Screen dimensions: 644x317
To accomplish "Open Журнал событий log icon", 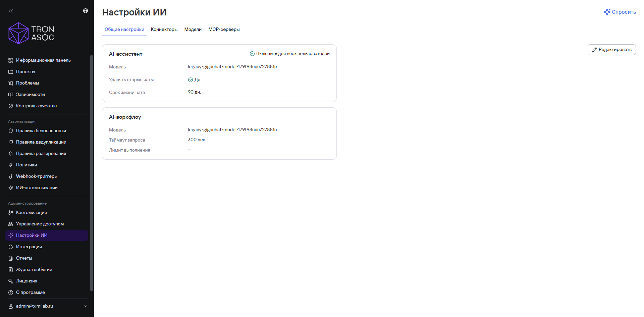I will click(x=11, y=270).
